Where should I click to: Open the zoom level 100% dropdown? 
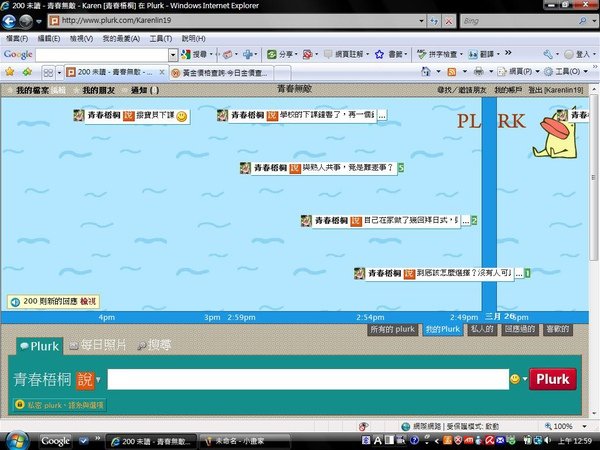coord(584,426)
